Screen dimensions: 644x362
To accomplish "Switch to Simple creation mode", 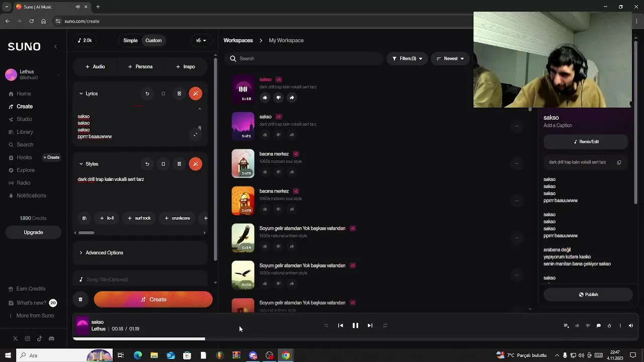I will [130, 40].
